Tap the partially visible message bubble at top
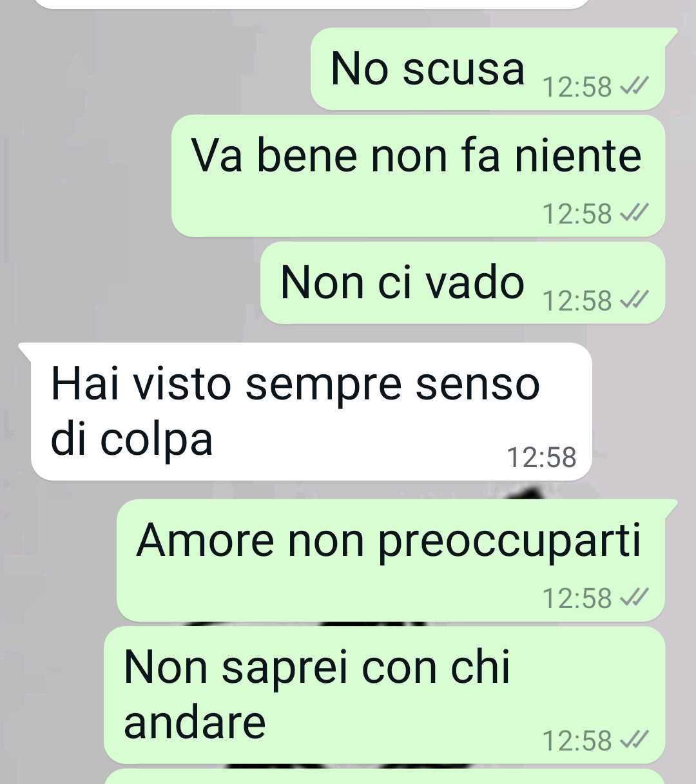The image size is (696, 784). (311, 4)
